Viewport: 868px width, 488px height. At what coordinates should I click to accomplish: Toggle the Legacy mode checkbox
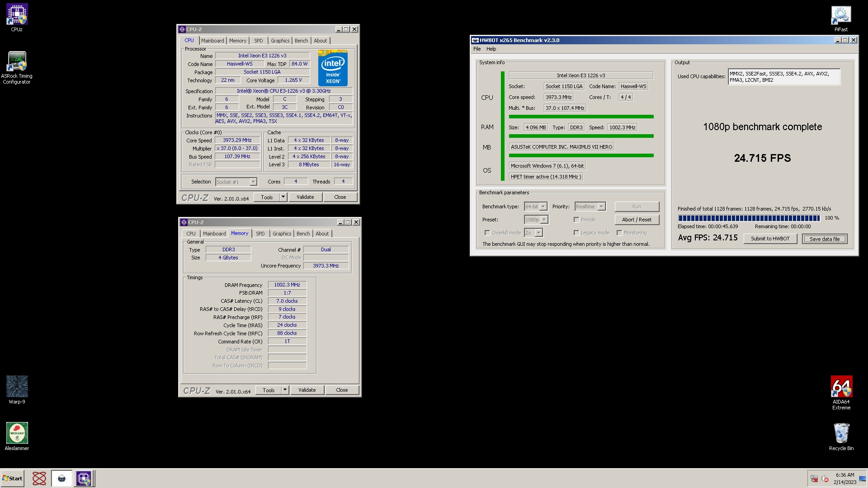pos(576,233)
